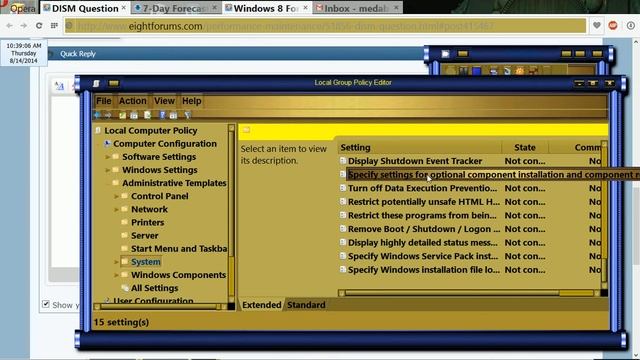The height and width of the screenshot is (360, 640).
Task: Click the orange gear icon in background window toolbar
Action: 520,71
